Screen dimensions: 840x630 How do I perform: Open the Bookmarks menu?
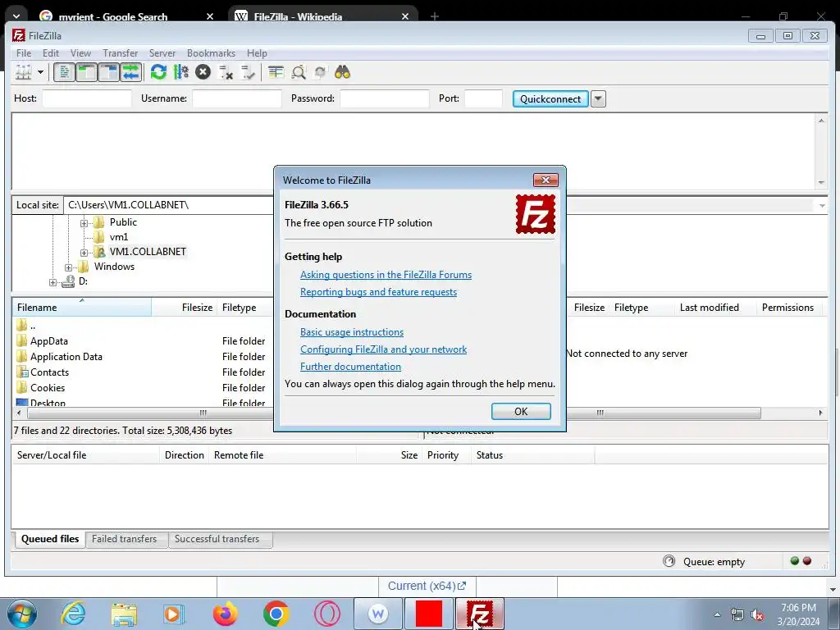click(211, 53)
